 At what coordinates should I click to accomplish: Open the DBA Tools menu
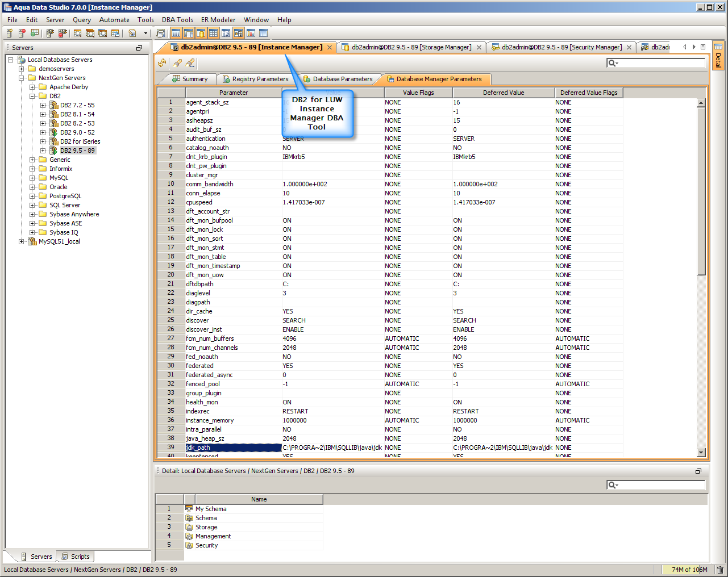177,20
